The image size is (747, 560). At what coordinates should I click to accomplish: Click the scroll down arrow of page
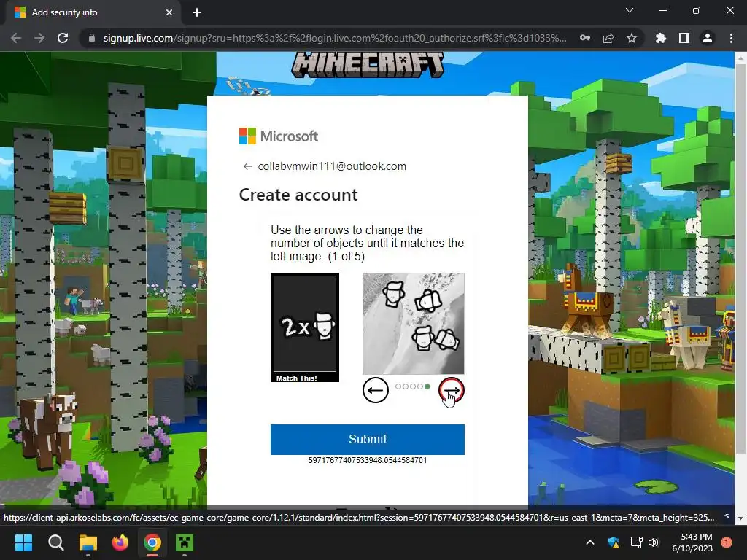coord(740,518)
